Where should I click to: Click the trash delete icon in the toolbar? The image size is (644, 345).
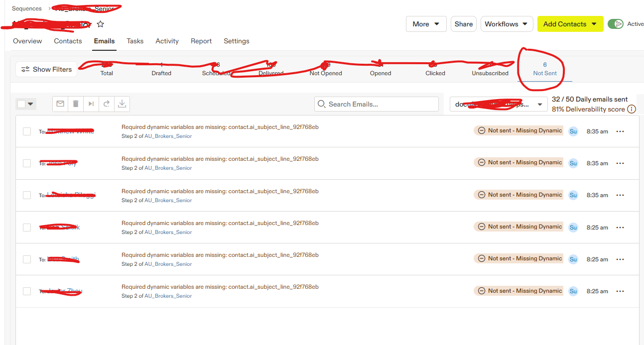click(76, 104)
